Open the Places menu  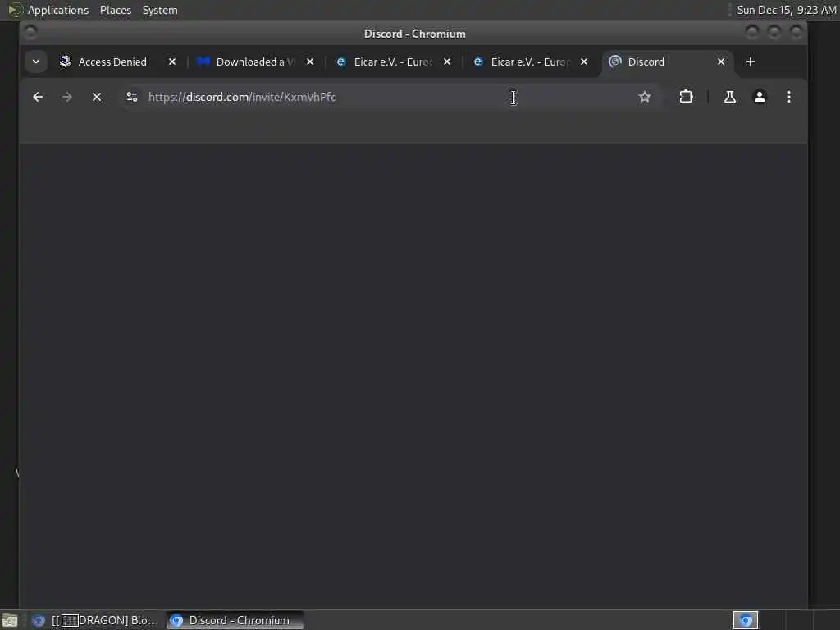pyautogui.click(x=115, y=10)
